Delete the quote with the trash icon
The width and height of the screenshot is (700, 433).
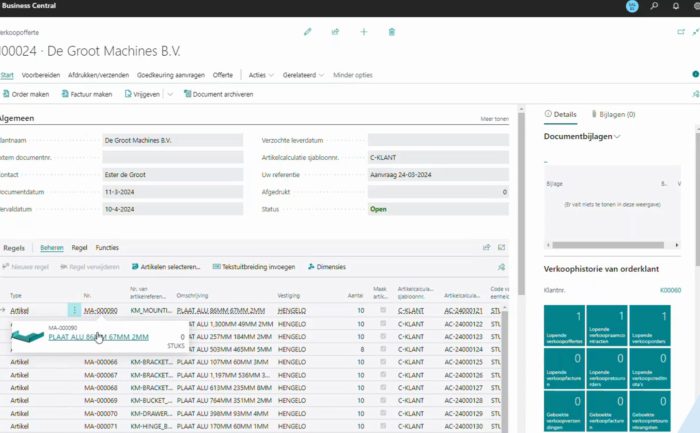coord(391,32)
